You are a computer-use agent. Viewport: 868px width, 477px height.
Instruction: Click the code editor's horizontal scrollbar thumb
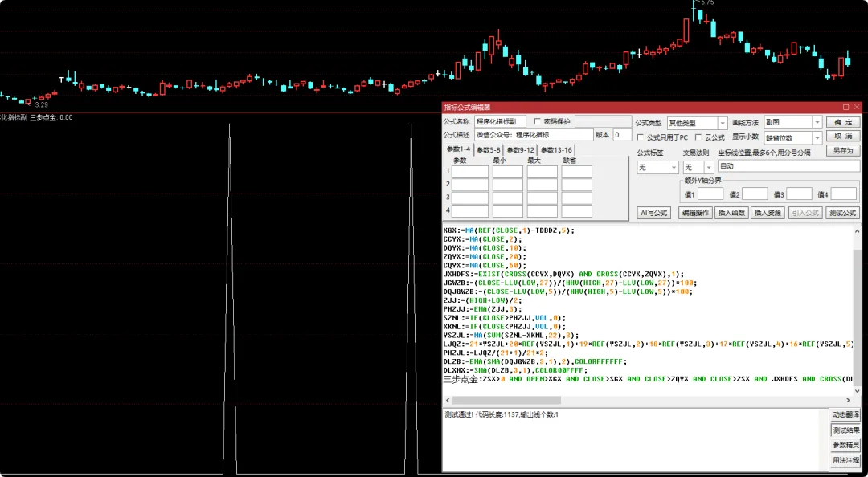point(506,400)
